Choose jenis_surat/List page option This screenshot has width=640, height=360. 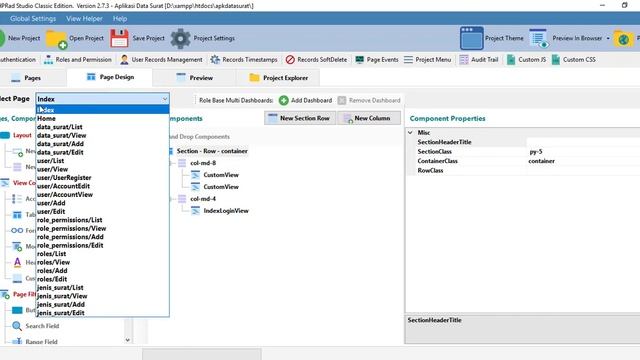click(x=102, y=288)
